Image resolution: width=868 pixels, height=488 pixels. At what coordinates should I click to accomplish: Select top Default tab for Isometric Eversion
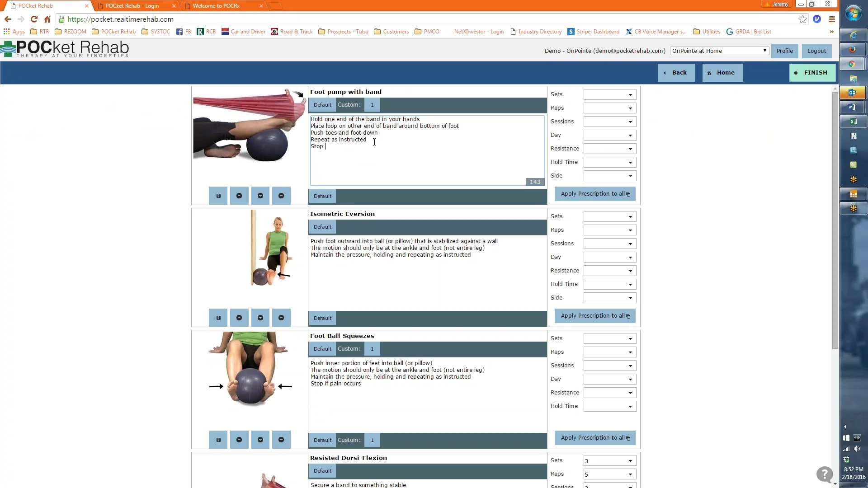tap(322, 227)
